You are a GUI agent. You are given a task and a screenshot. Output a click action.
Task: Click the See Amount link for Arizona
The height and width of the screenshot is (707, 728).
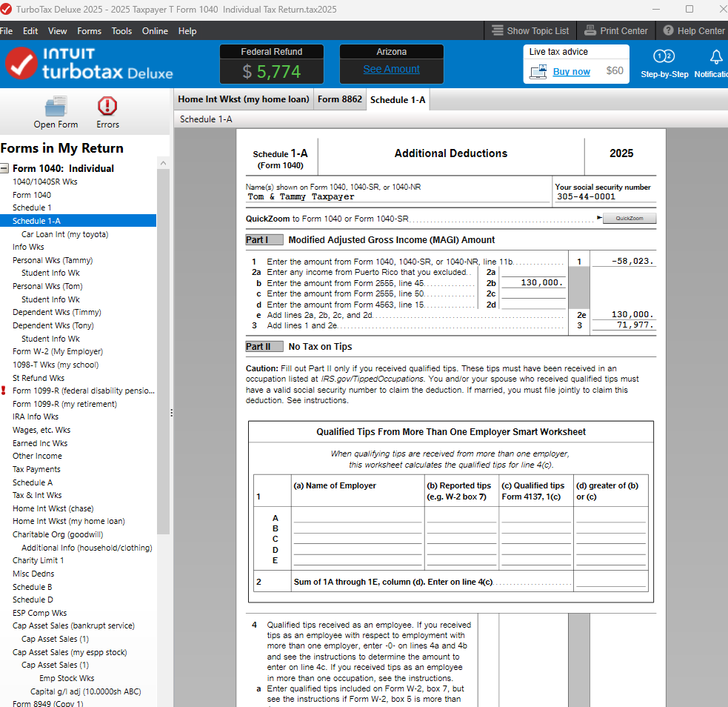coord(391,69)
